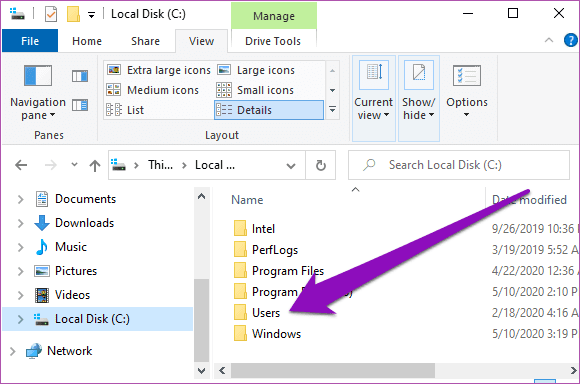Switch to the View ribbon tab
This screenshot has width=580, height=384.
[201, 41]
